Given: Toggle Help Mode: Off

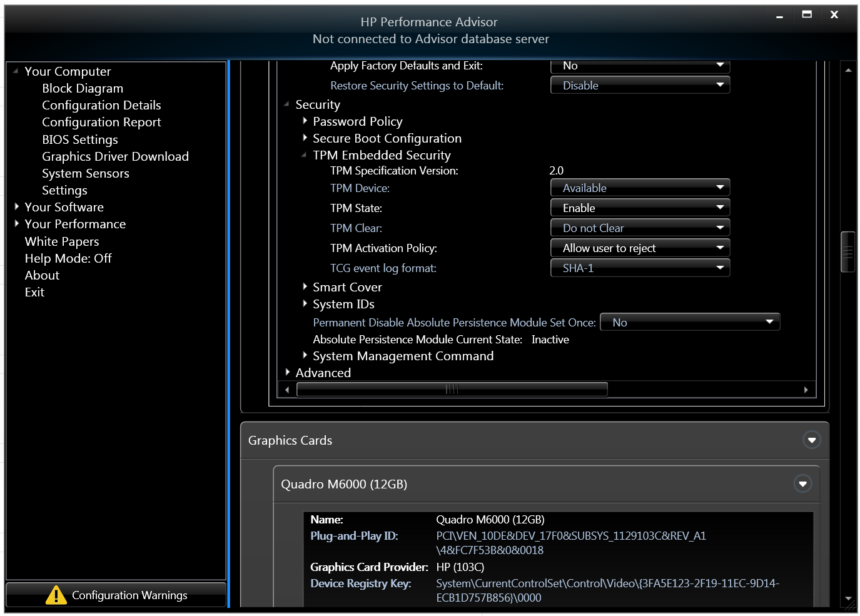Looking at the screenshot, I should pos(68,258).
